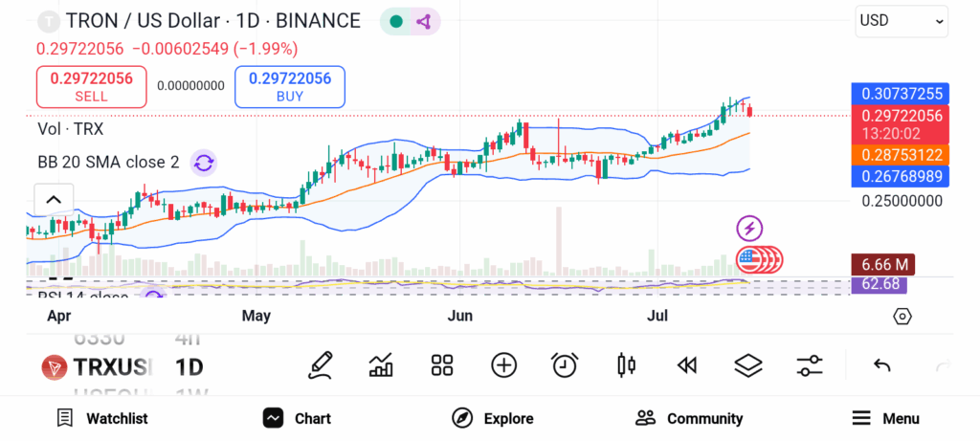Tap the red 0.29722056 current price label

(x=901, y=124)
